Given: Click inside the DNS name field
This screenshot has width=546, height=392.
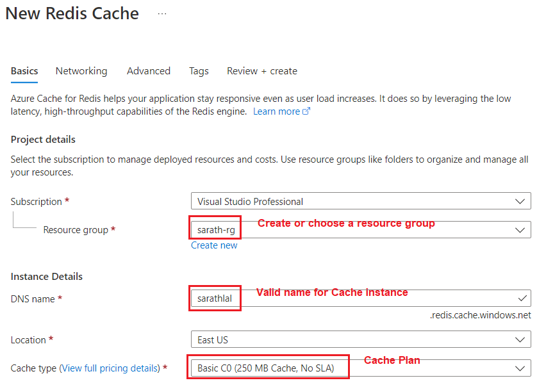Looking at the screenshot, I should tap(214, 298).
